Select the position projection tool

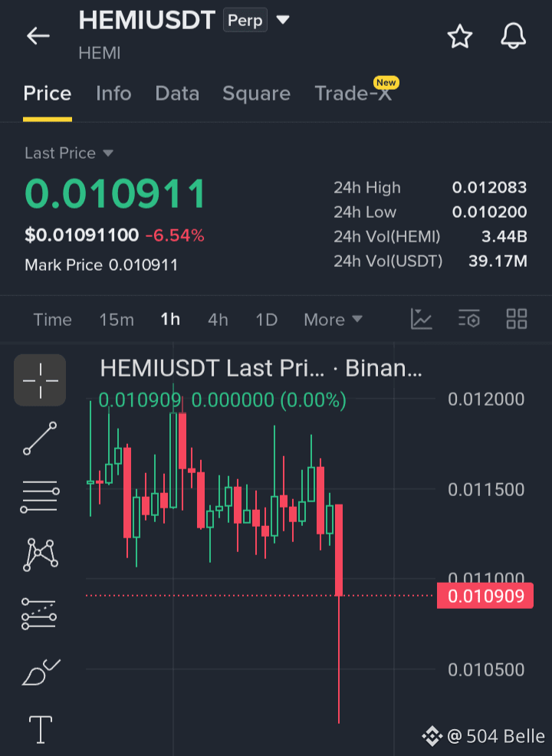click(x=39, y=613)
